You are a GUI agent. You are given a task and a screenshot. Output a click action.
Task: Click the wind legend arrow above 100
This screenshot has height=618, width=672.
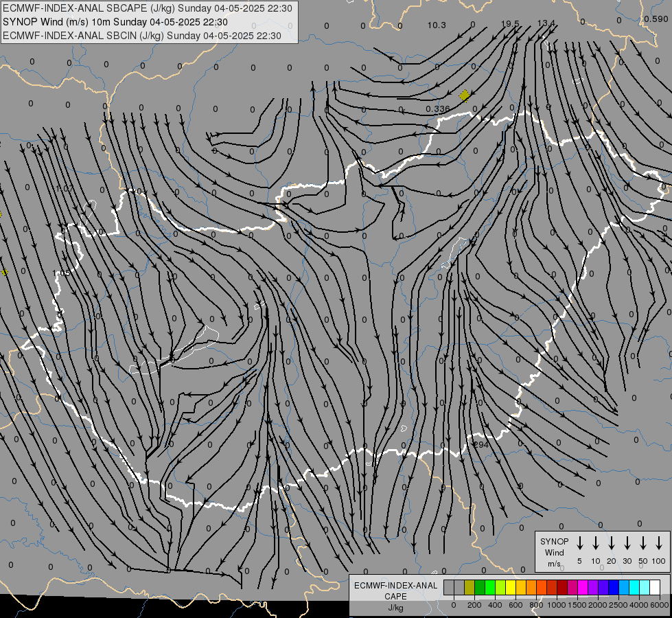click(x=659, y=543)
